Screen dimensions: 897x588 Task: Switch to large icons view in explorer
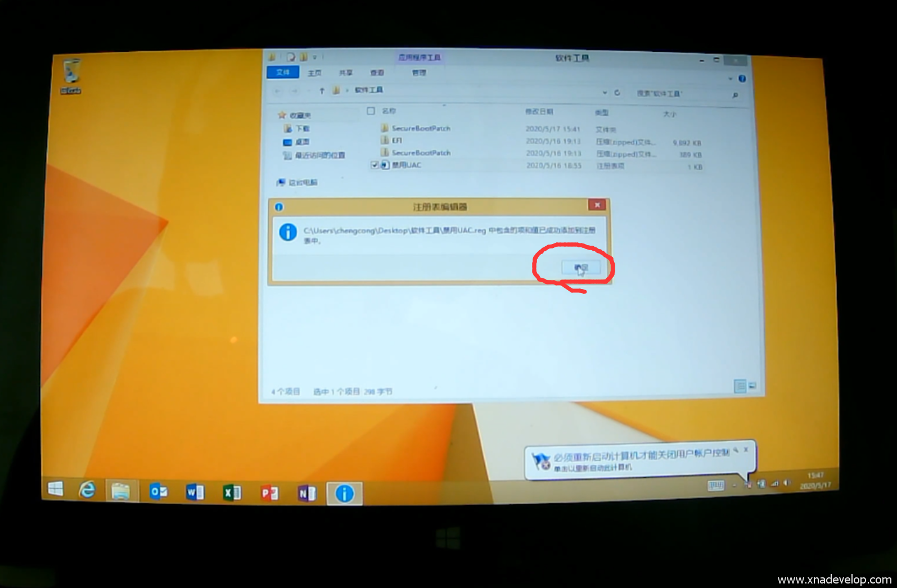click(x=752, y=386)
